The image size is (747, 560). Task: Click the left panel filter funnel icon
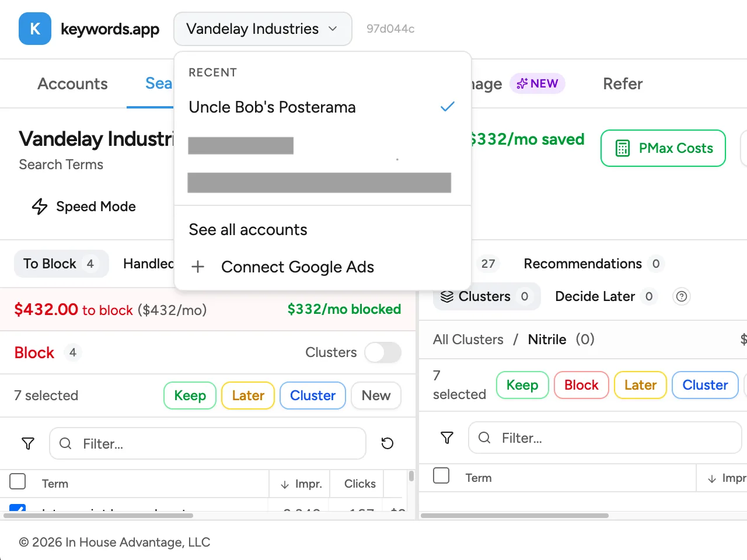coord(27,444)
